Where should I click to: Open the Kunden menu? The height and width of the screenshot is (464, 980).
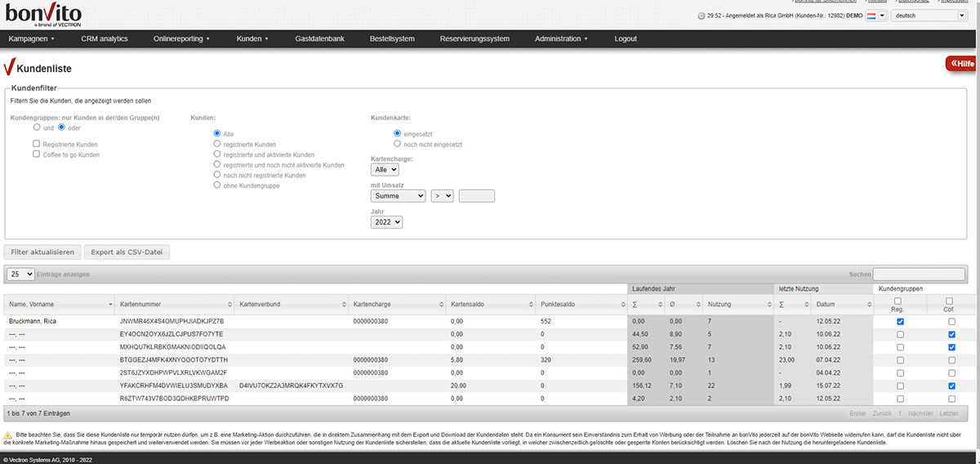[x=252, y=38]
